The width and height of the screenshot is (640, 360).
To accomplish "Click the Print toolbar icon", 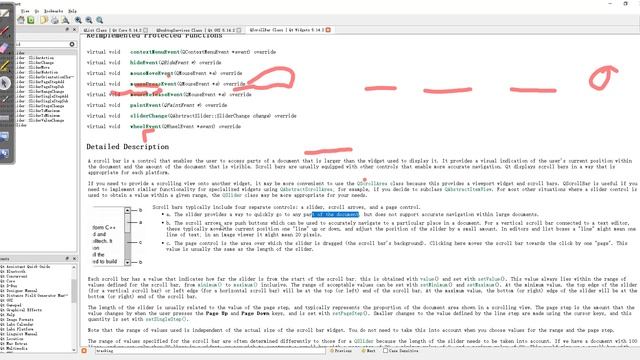I will point(54,20).
